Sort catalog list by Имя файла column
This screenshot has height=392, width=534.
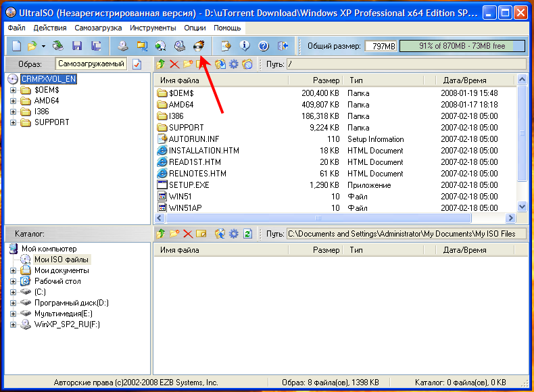[221, 250]
